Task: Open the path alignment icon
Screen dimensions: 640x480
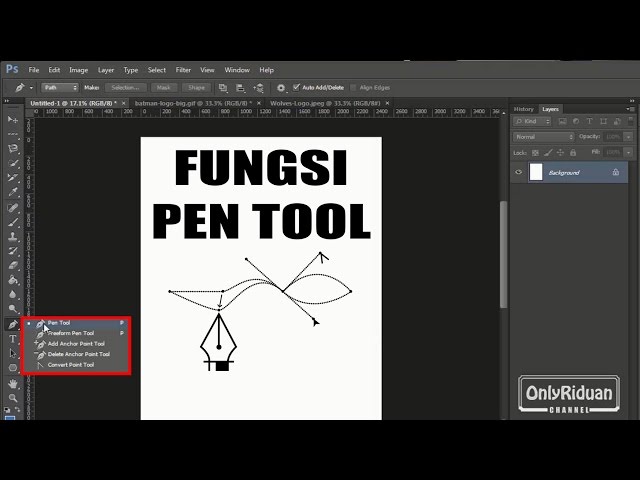Action: (240, 88)
